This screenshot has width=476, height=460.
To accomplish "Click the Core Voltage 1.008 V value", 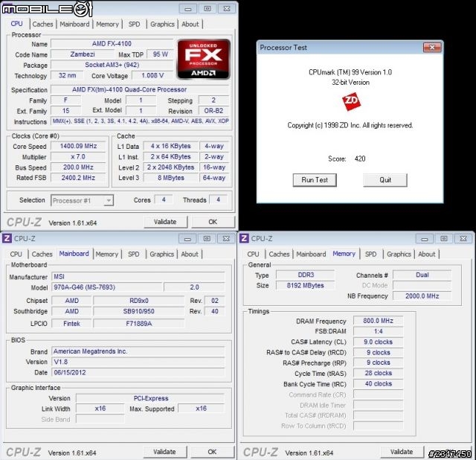I will click(x=152, y=75).
